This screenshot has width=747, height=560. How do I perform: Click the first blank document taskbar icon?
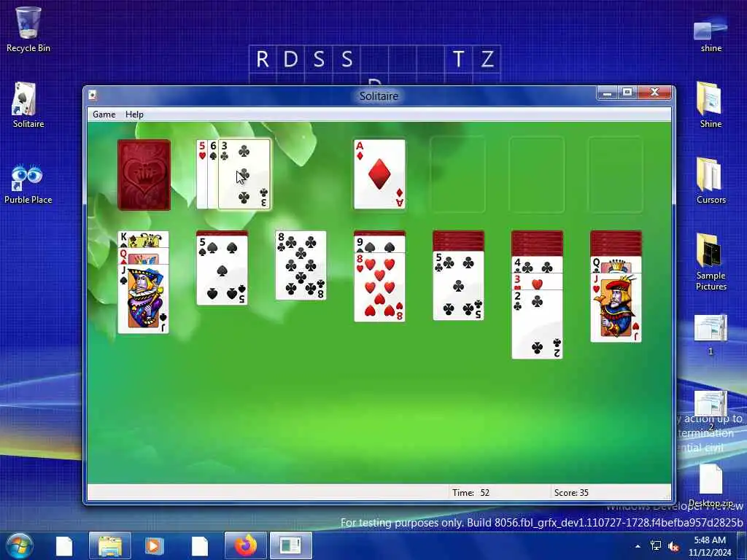pos(64,545)
